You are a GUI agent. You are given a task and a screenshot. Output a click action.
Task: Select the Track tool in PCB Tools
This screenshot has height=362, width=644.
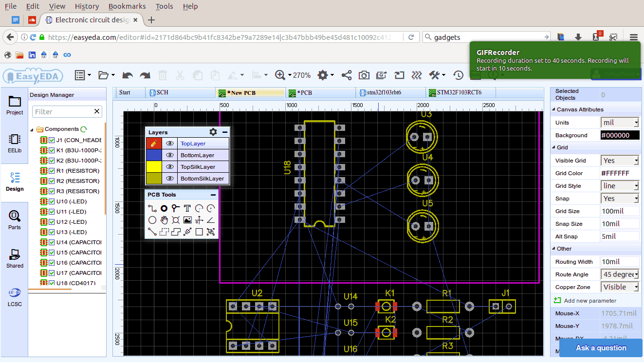[x=152, y=208]
